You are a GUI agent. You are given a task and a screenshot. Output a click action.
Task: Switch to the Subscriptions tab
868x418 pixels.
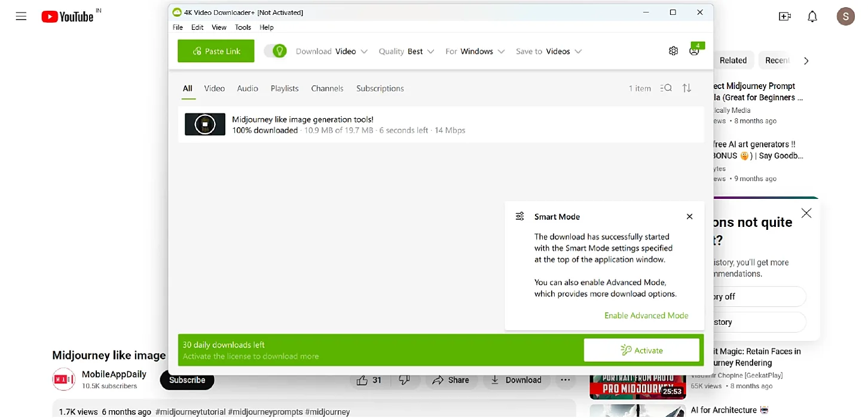coord(380,88)
